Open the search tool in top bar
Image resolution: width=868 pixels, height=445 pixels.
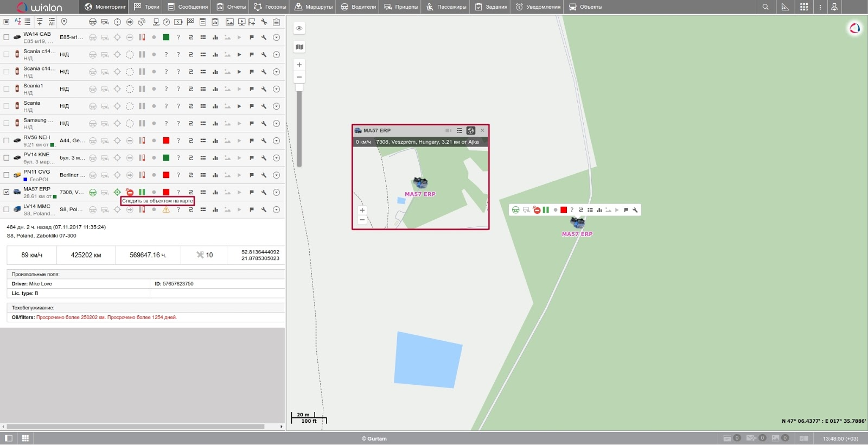point(765,7)
